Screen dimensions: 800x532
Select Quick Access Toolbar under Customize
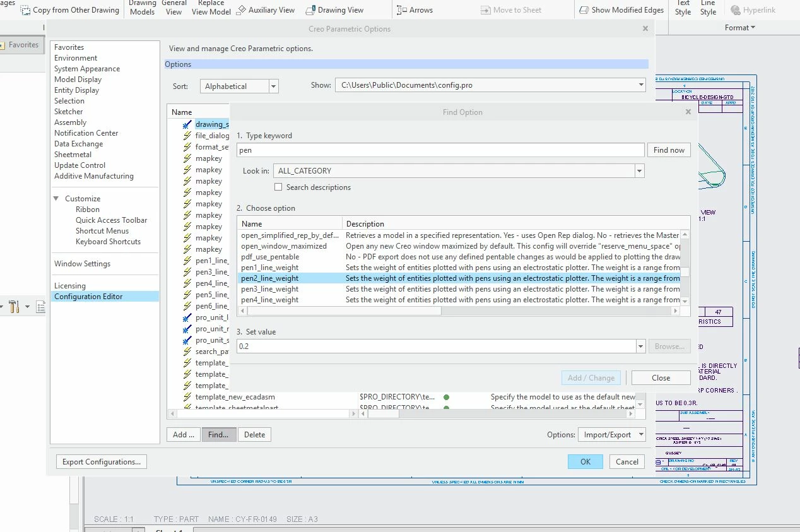coord(111,220)
